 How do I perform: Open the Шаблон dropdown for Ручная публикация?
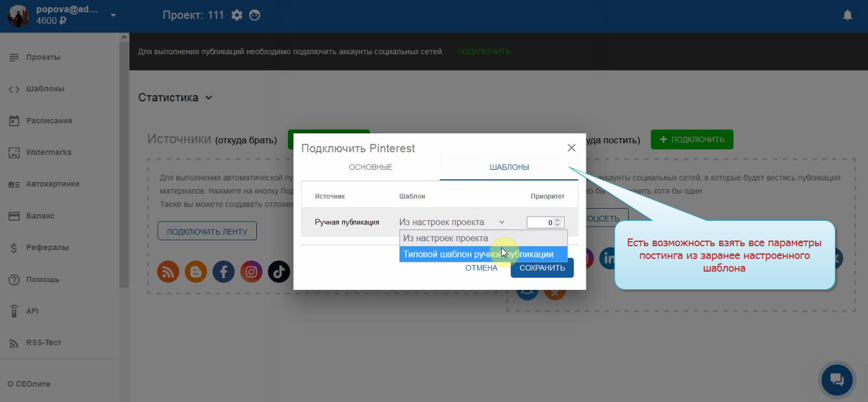pyautogui.click(x=452, y=222)
